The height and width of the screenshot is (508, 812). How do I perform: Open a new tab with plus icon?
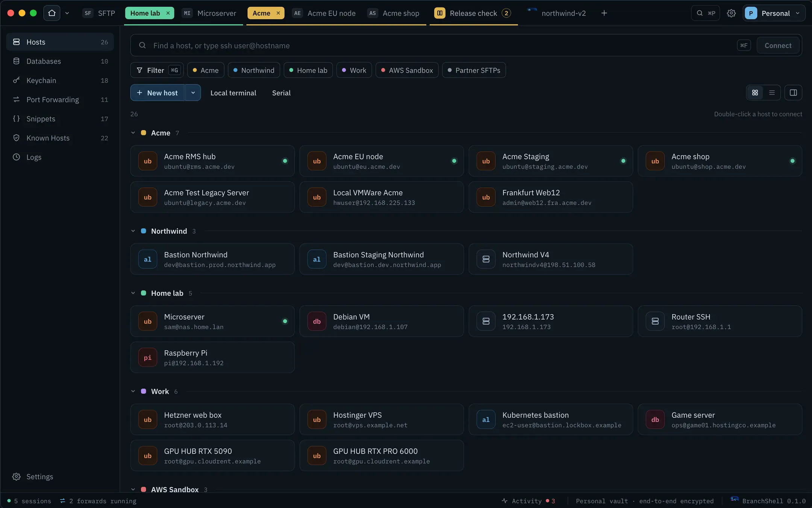(604, 13)
